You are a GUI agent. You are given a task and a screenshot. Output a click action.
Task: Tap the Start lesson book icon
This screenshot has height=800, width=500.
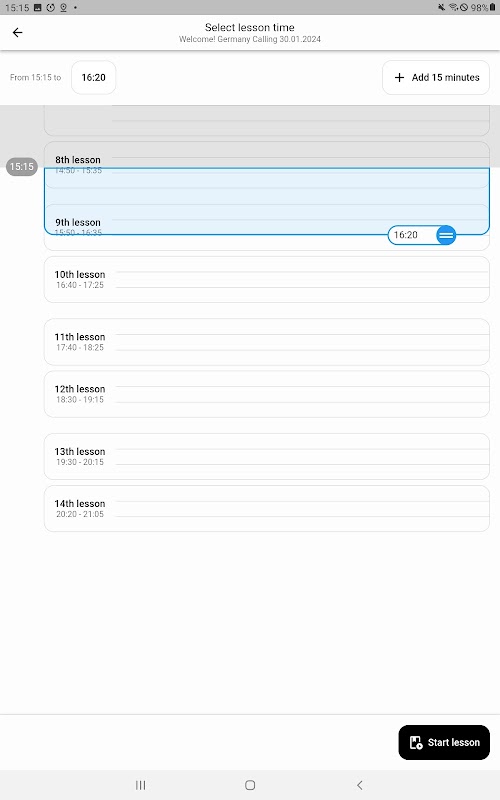click(416, 742)
